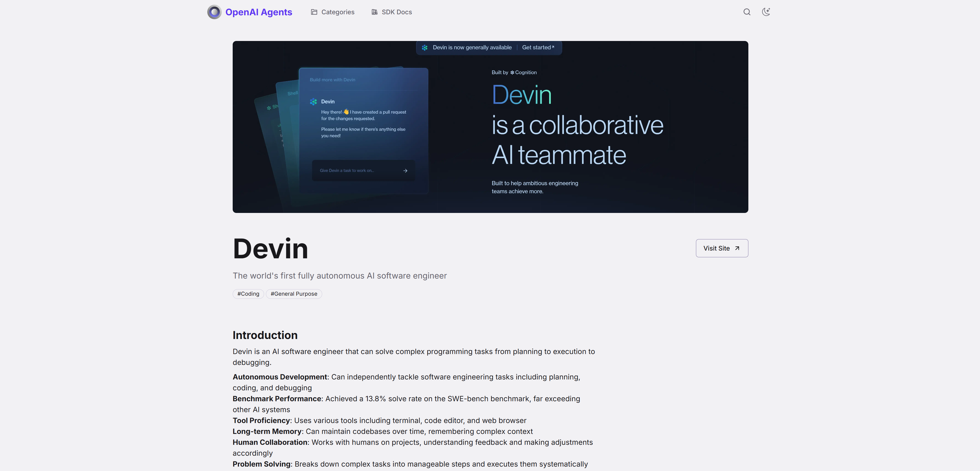The width and height of the screenshot is (980, 471).
Task: Click the 'Introduction' heading
Action: [x=265, y=335]
